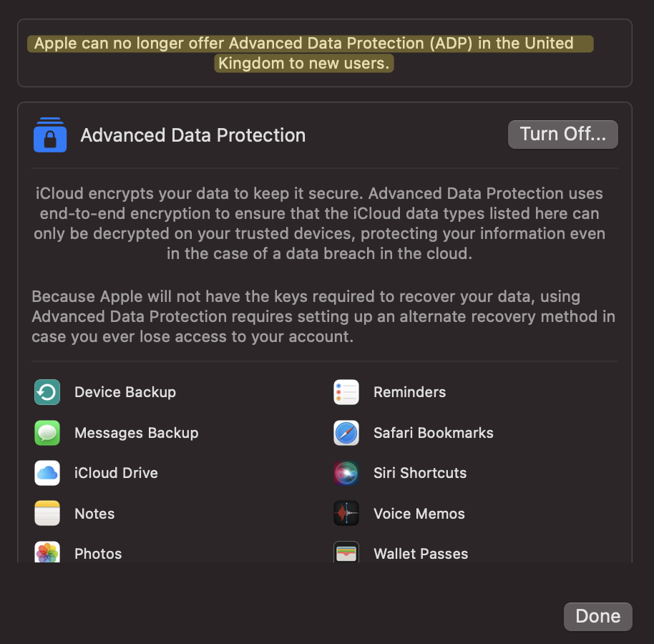654x644 pixels.
Task: Click the Reminders icon
Action: (x=346, y=392)
